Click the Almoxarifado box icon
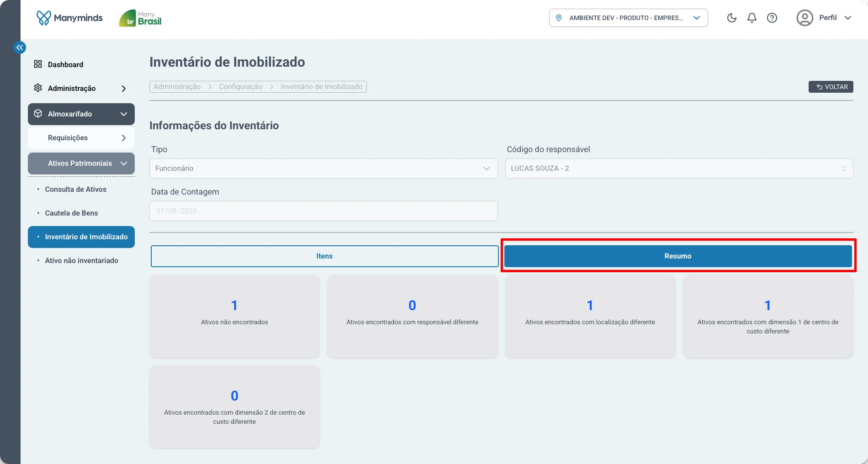 (38, 114)
